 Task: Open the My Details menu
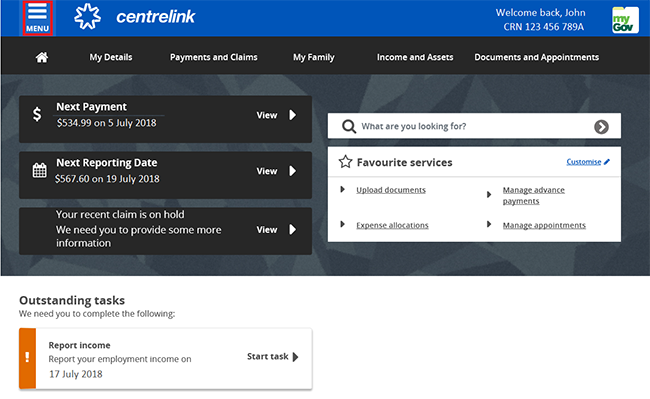(111, 57)
